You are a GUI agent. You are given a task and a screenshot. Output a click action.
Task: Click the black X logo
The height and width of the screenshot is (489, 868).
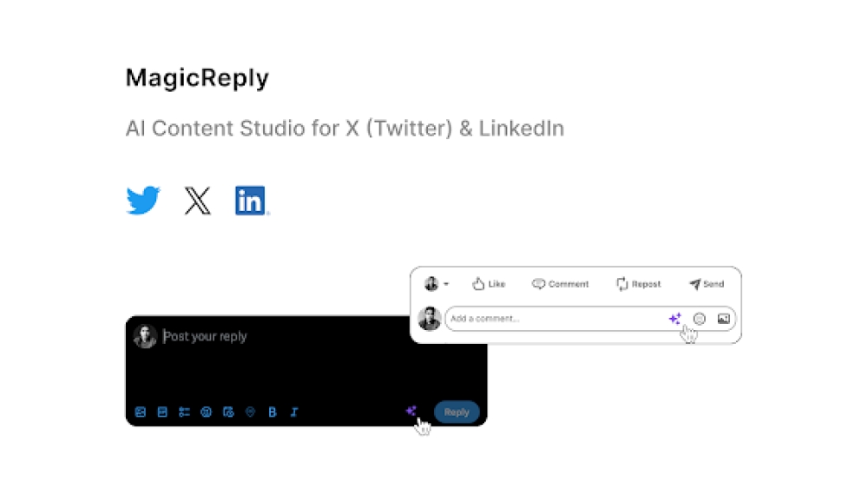click(x=197, y=201)
